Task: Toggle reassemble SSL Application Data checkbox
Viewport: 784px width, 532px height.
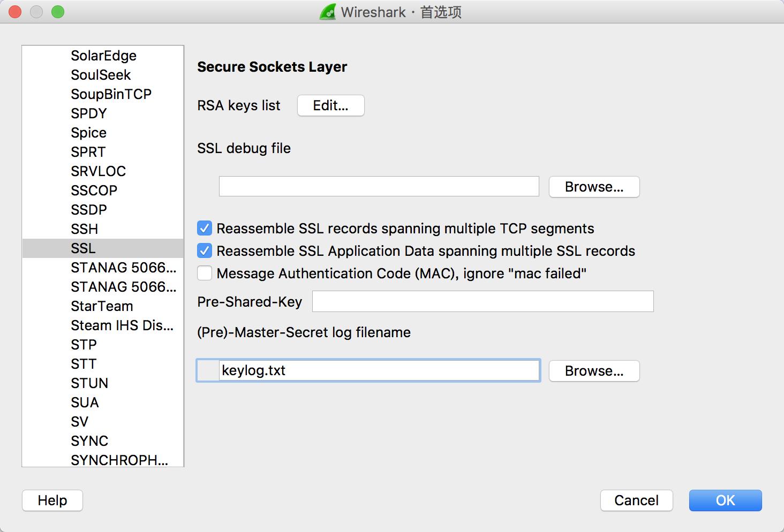Action: (x=205, y=251)
